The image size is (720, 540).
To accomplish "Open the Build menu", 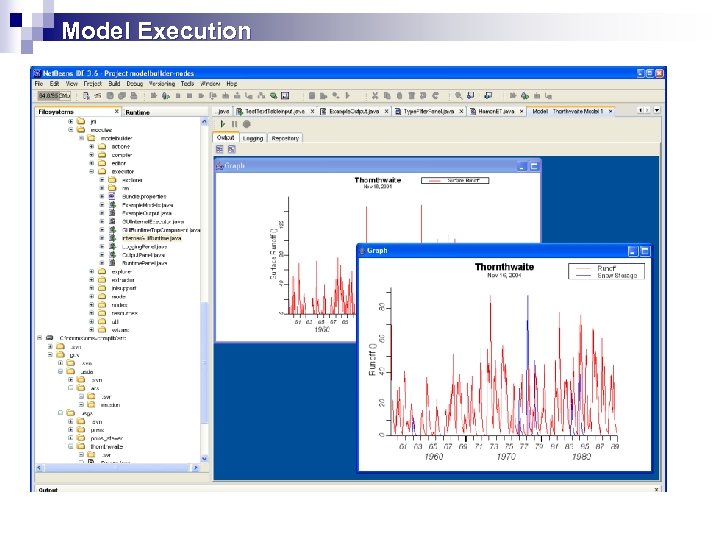I will [x=114, y=84].
